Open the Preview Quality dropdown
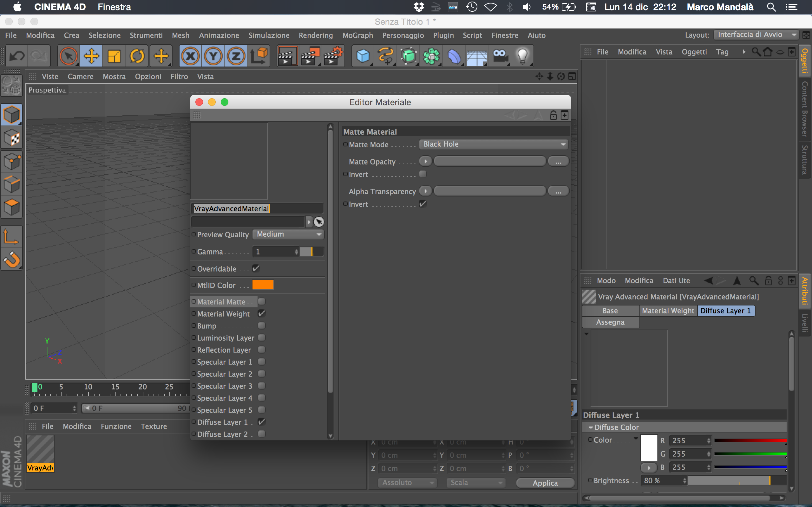Viewport: 812px width, 507px height. pos(288,234)
